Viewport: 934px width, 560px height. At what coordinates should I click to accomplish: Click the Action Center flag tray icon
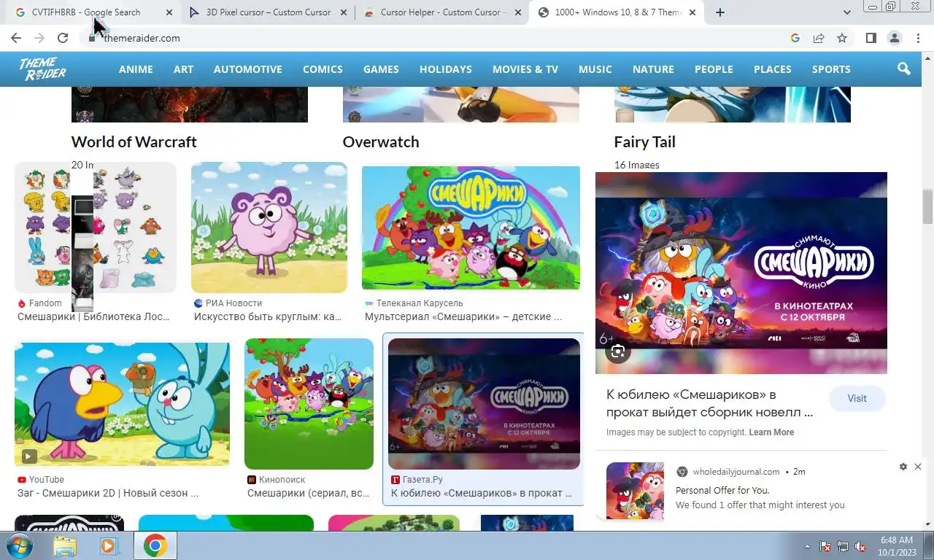825,546
